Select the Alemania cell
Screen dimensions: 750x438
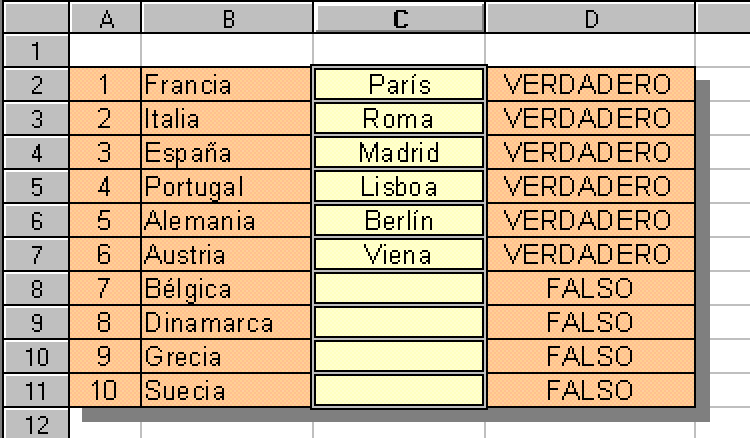tap(227, 221)
